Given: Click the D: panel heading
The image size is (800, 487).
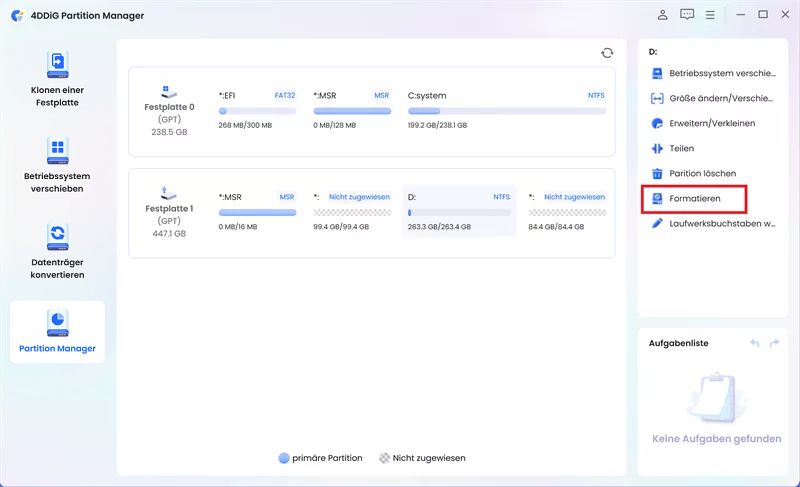Looking at the screenshot, I should tap(653, 52).
